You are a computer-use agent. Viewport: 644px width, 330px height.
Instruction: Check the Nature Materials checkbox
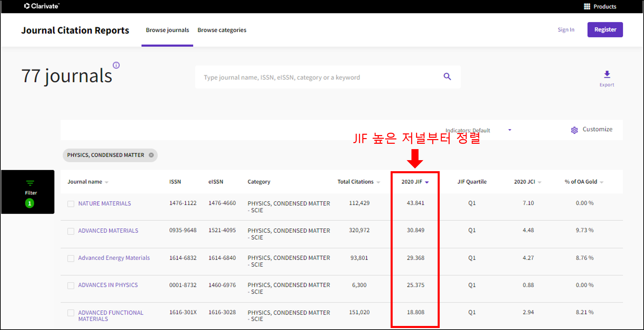click(x=71, y=204)
